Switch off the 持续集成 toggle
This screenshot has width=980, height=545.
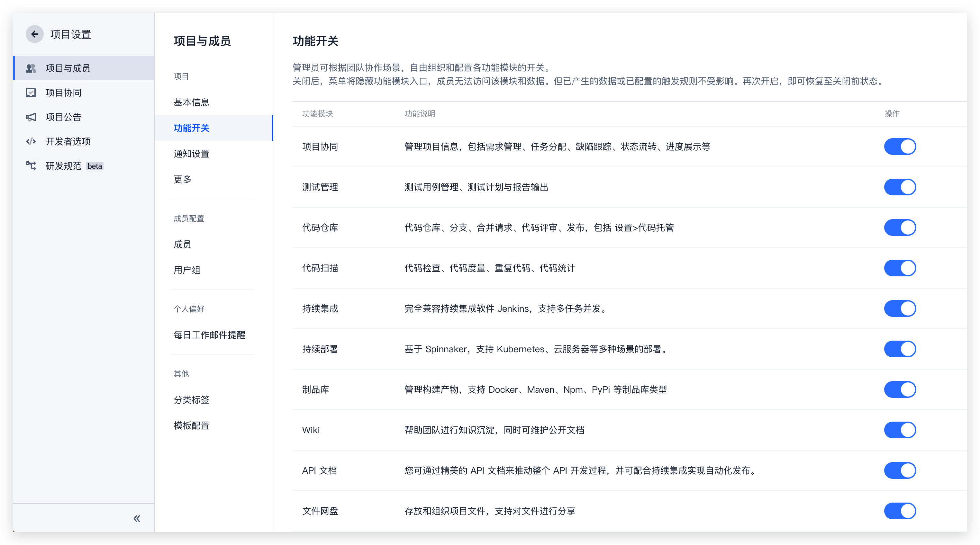(900, 308)
